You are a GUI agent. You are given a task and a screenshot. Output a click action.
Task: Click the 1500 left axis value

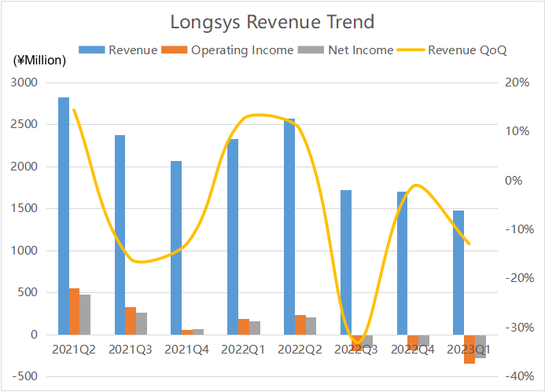coord(24,208)
